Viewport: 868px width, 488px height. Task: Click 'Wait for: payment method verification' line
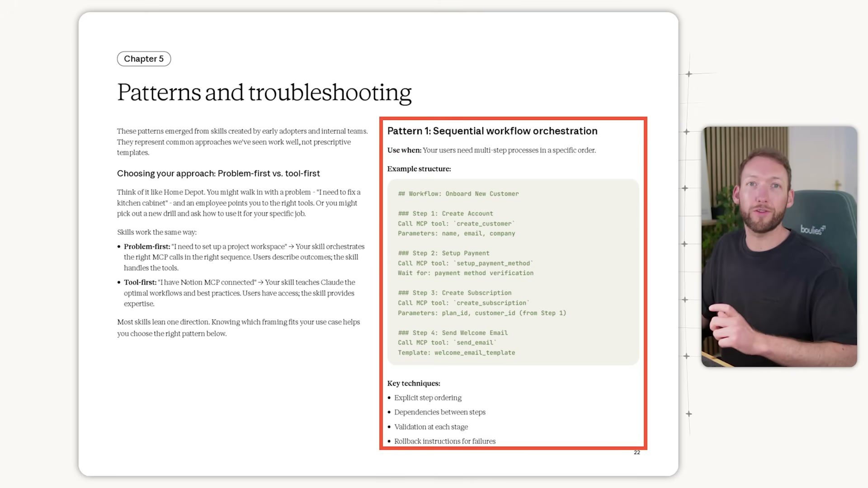(466, 273)
